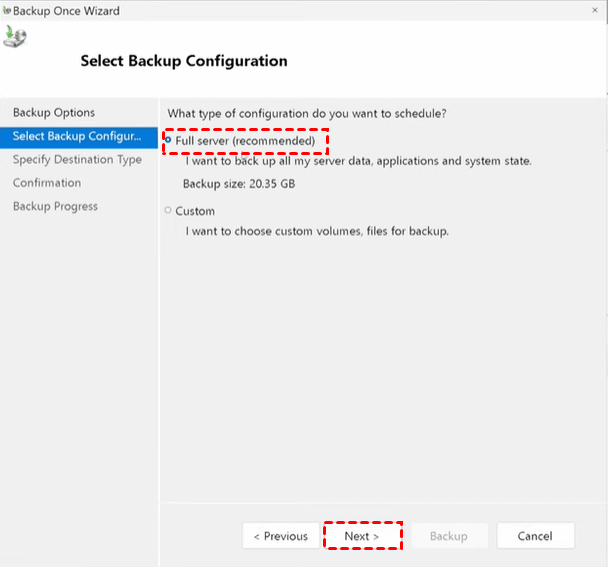Click the 'Backup Once Wizard' window title
The image size is (608, 567).
click(x=67, y=10)
